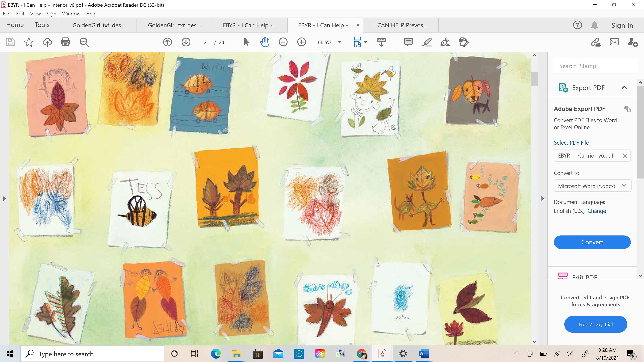Screen dimensions: 644x362
Task: Click the Send by email envelope icon
Action: point(614,42)
